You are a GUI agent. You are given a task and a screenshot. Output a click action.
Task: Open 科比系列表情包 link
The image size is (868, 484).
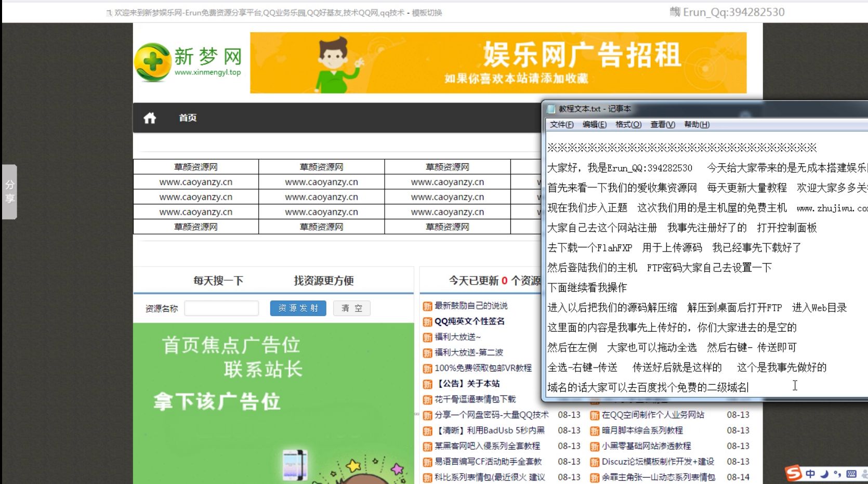pyautogui.click(x=490, y=477)
